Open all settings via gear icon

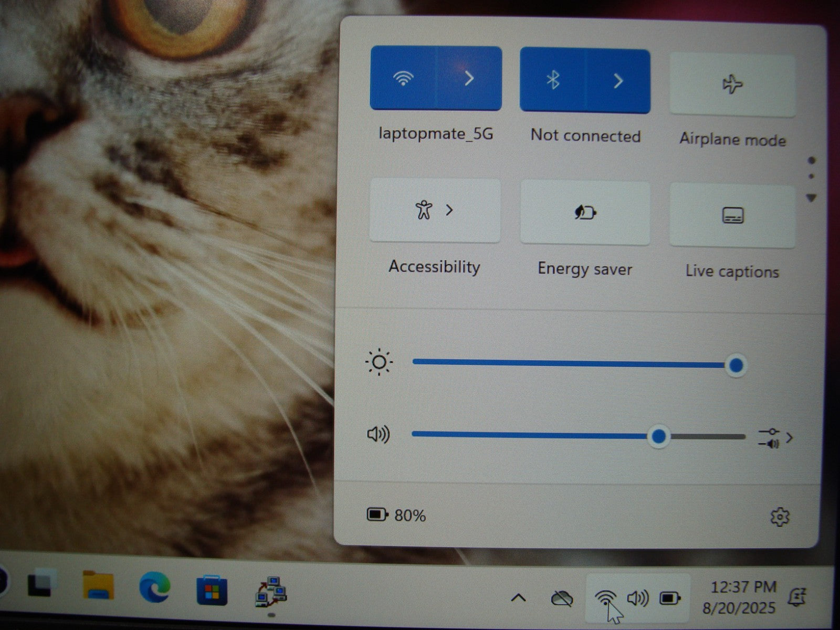point(780,517)
